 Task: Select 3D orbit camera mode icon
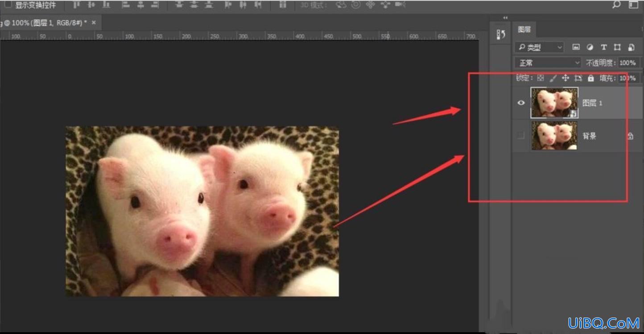tap(341, 5)
